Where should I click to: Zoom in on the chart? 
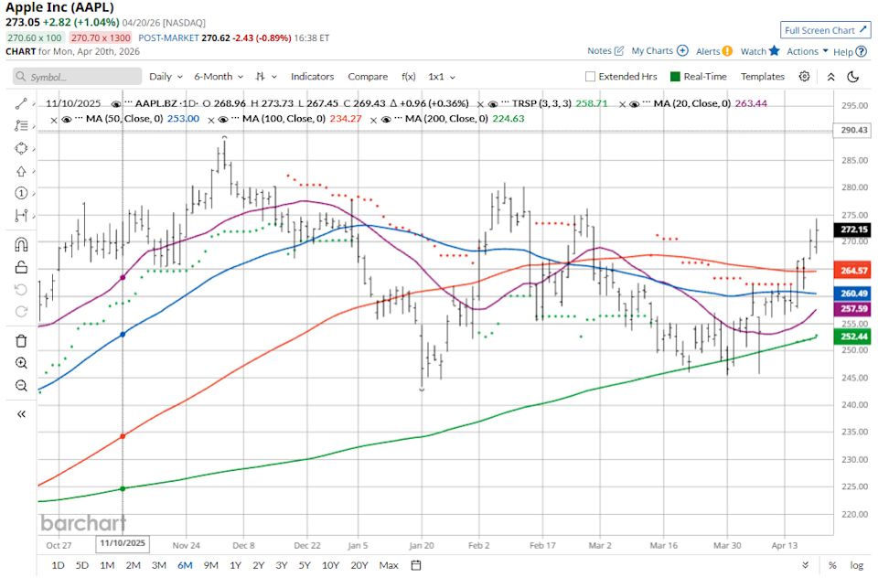click(x=20, y=363)
